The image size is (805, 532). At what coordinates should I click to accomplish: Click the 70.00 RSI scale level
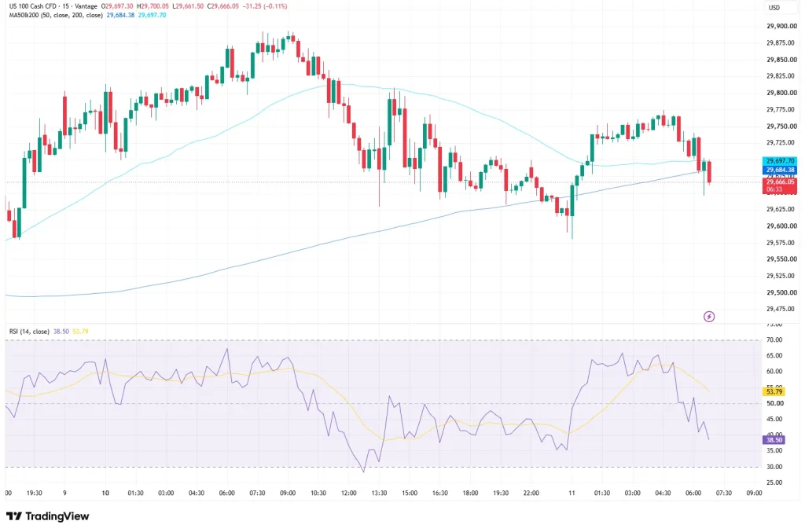tap(774, 339)
